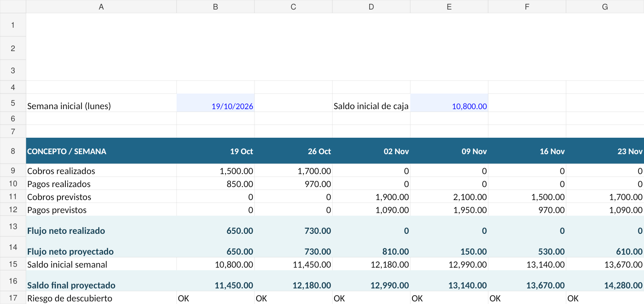
Task: Click the OK risk status under 19 Oct
Action: tap(216, 298)
